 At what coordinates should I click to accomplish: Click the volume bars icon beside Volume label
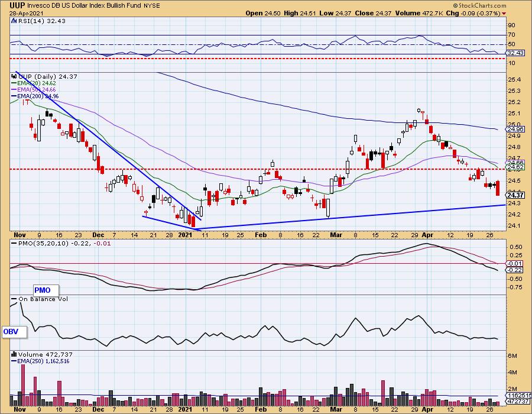click(x=14, y=354)
